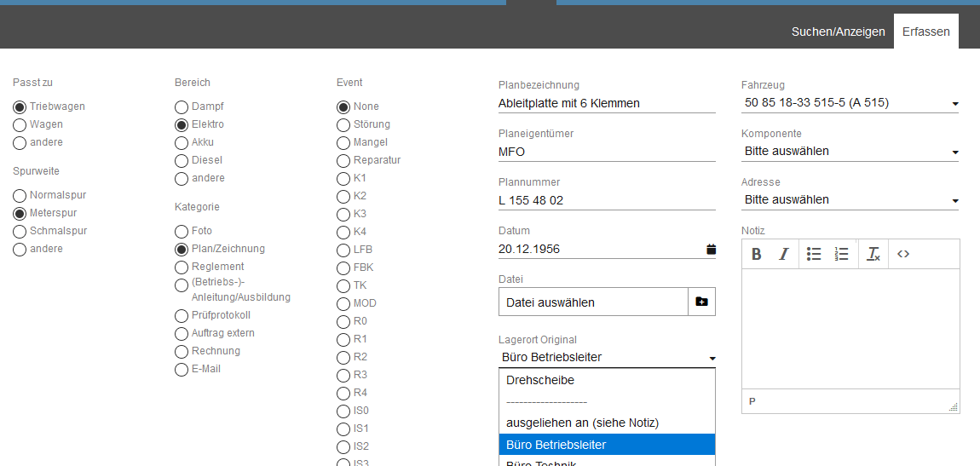Screen dimensions: 980x466
Task: Toggle italic formatting in Notiz editor
Action: click(784, 254)
